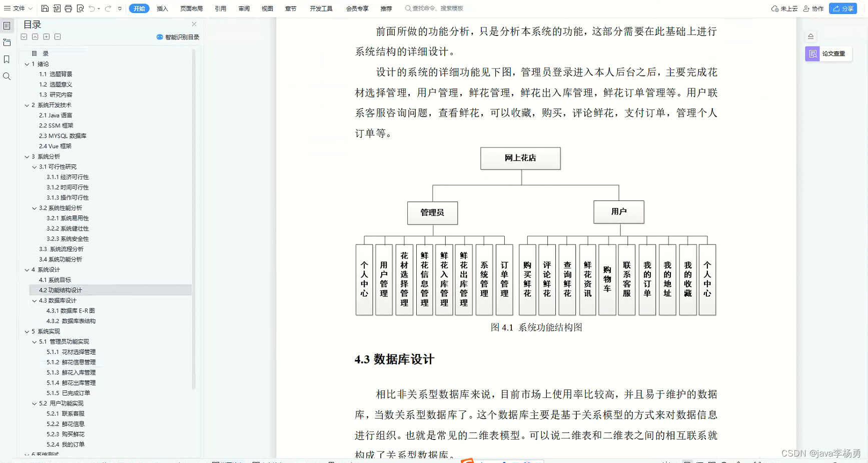Image resolution: width=868 pixels, height=463 pixels.
Task: Open the 文件 dropdown arrow
Action: click(31, 8)
